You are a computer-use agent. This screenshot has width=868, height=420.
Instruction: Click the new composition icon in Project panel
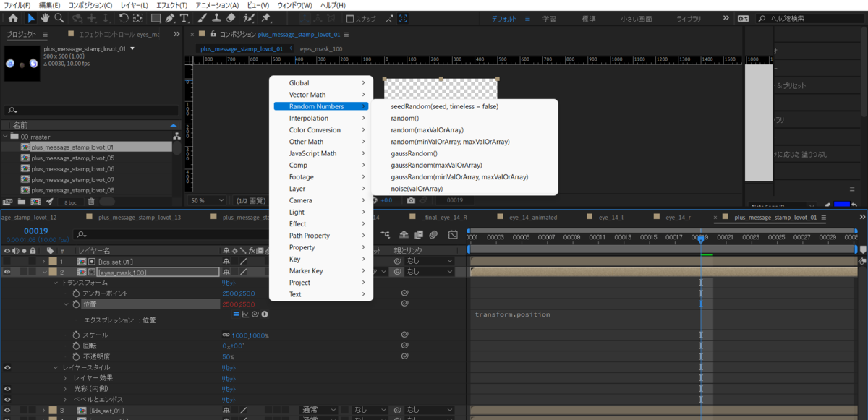35,202
